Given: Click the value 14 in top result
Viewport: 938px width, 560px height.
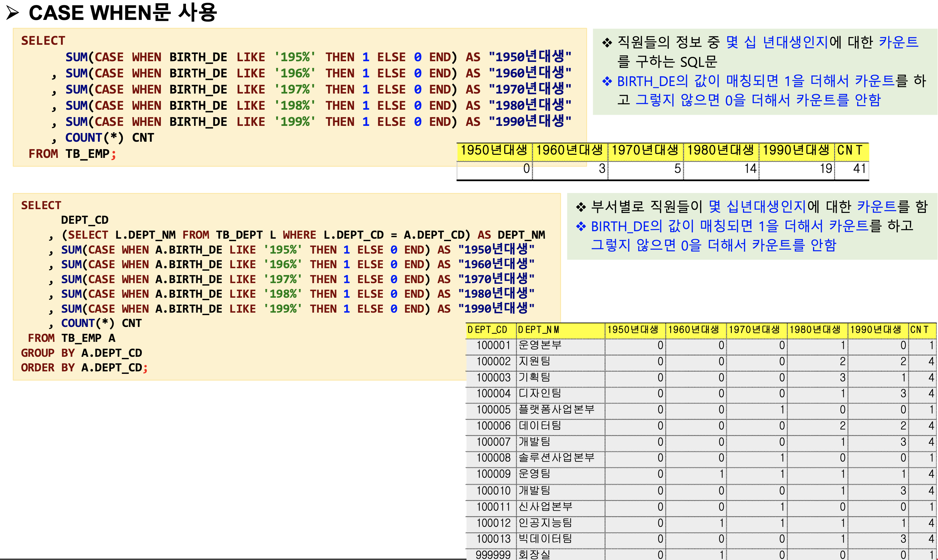Looking at the screenshot, I should point(750,168).
